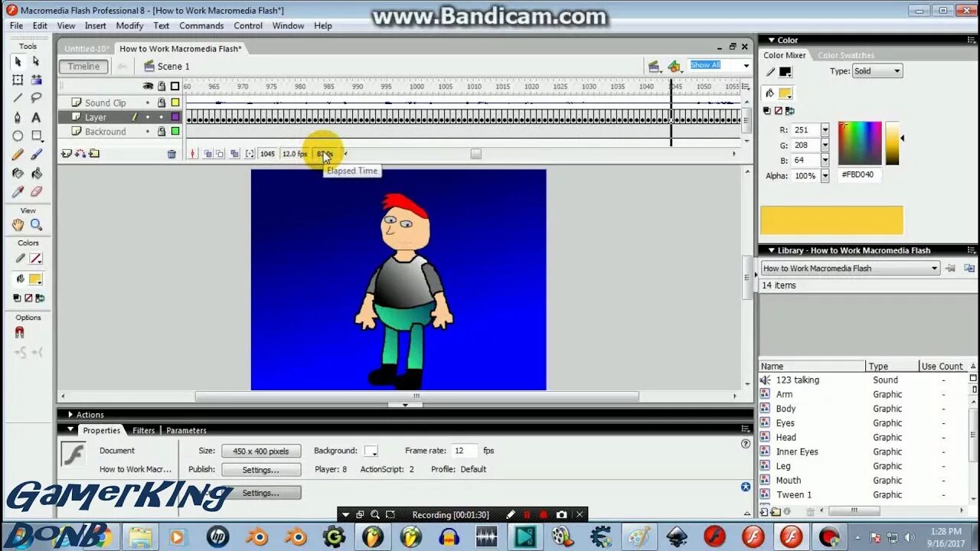Select the Paint Bucket tool
The image size is (980, 551).
(x=36, y=174)
